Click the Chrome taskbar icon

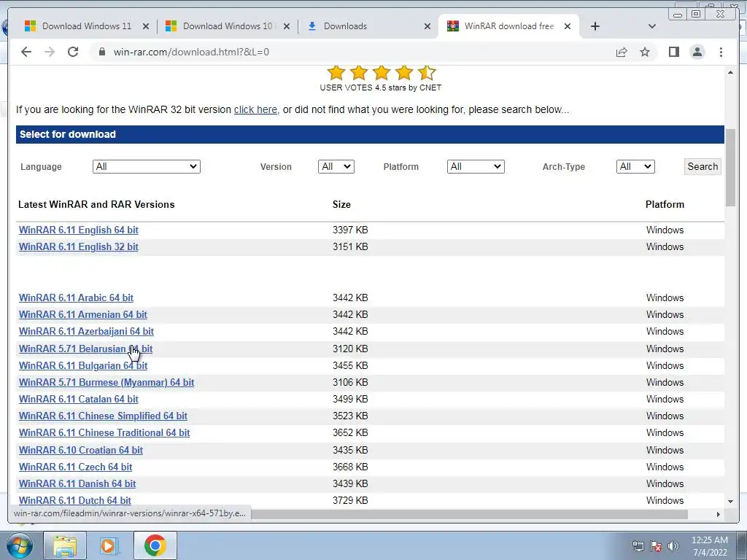(155, 545)
